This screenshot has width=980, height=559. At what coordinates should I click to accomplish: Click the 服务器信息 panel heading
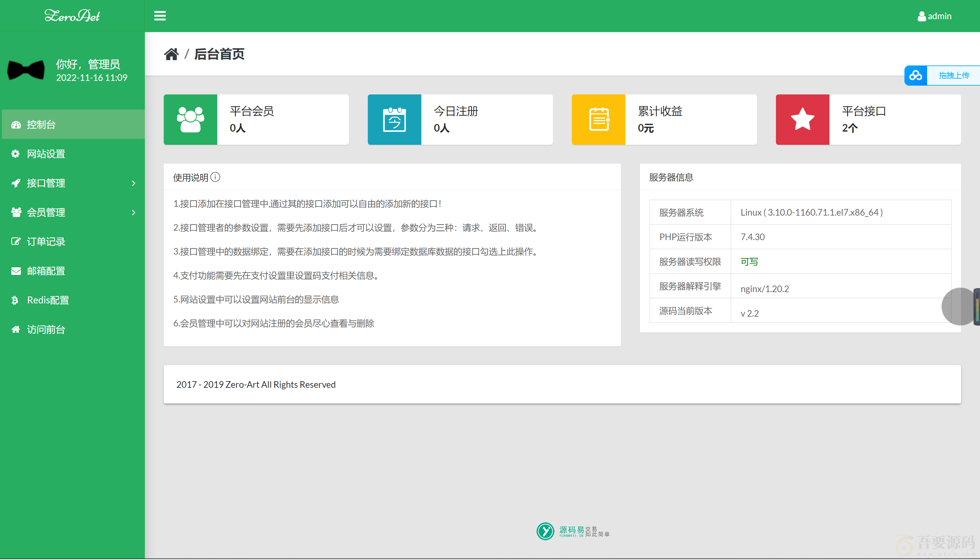tap(671, 178)
